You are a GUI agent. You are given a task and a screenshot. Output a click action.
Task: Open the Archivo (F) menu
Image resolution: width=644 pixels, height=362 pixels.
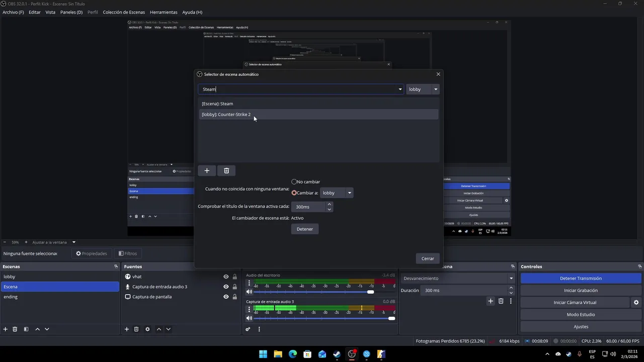tap(13, 12)
